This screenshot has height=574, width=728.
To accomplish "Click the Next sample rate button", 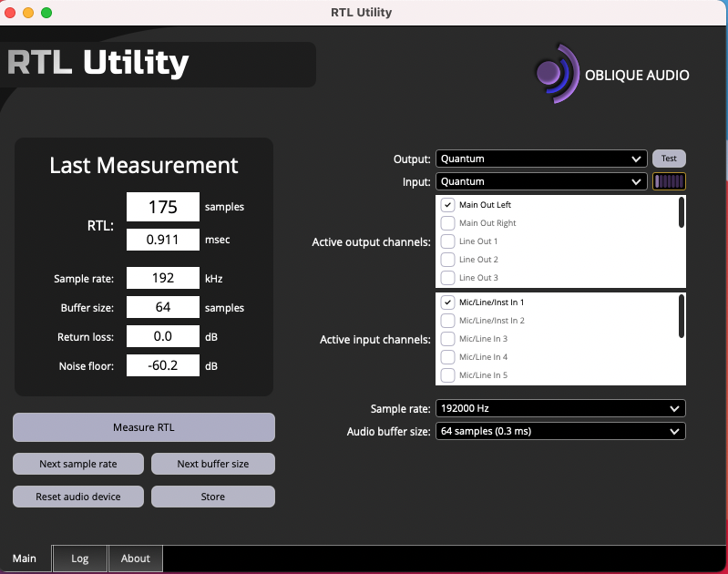I will pos(78,464).
